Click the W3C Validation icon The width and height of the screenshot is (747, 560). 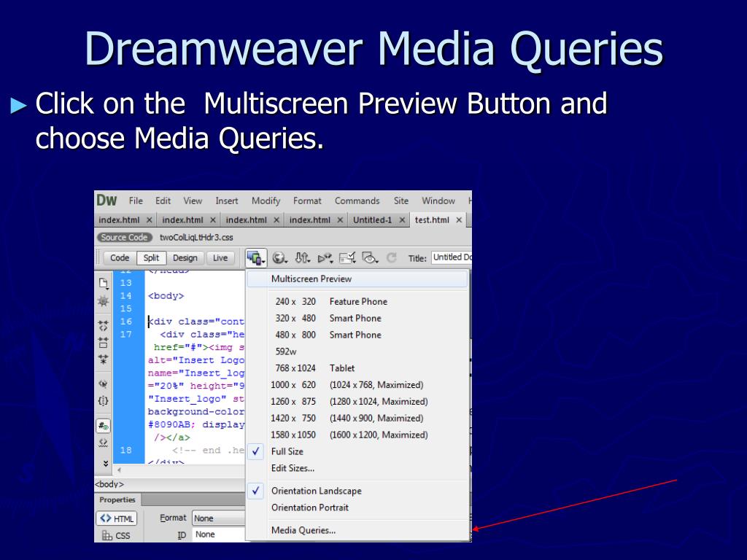325,258
